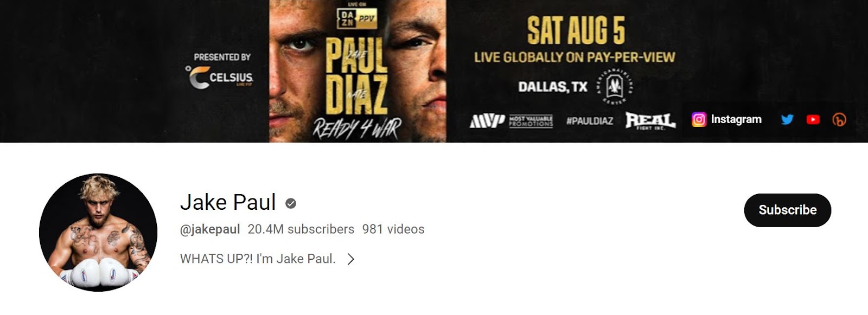The height and width of the screenshot is (315, 868).
Task: Open the red YouTube icon link
Action: [813, 119]
